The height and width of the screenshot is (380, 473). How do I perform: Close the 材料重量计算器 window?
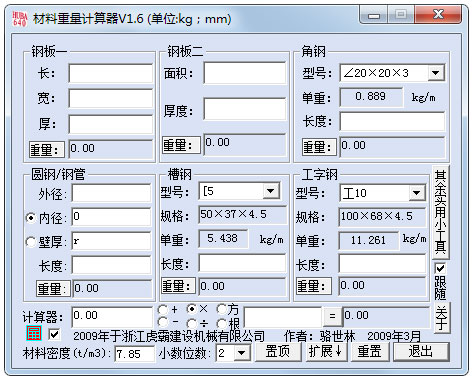438,15
